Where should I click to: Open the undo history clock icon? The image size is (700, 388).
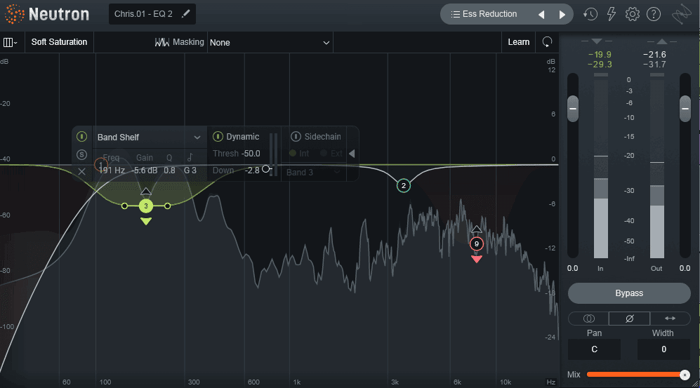click(x=590, y=14)
